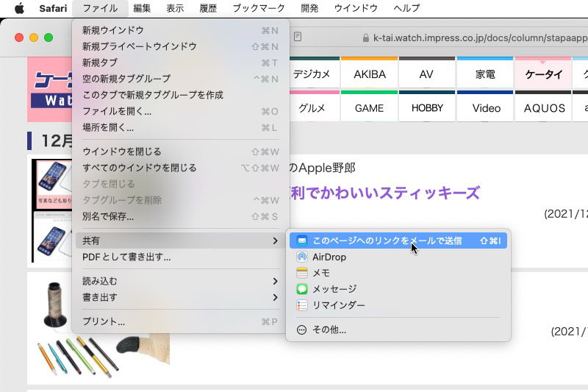Open the ブックマーク menu
This screenshot has width=588, height=392.
point(259,8)
